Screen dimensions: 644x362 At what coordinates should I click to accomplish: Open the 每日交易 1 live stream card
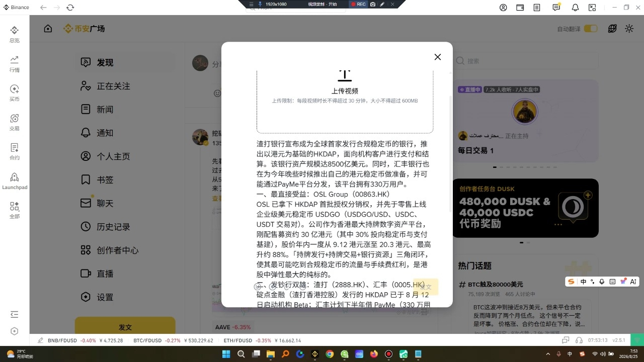(526, 121)
